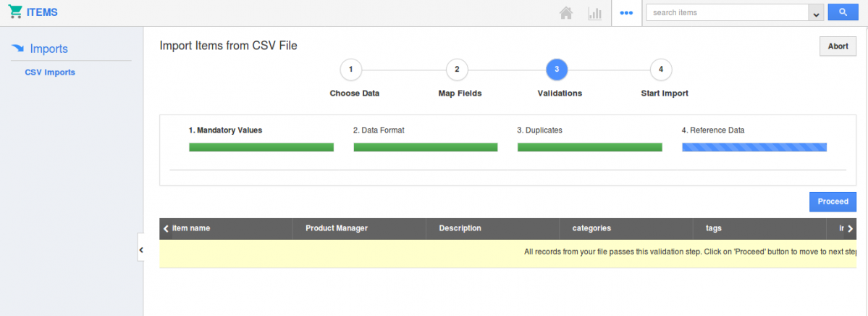Expand the search items dropdown arrow

click(x=817, y=13)
